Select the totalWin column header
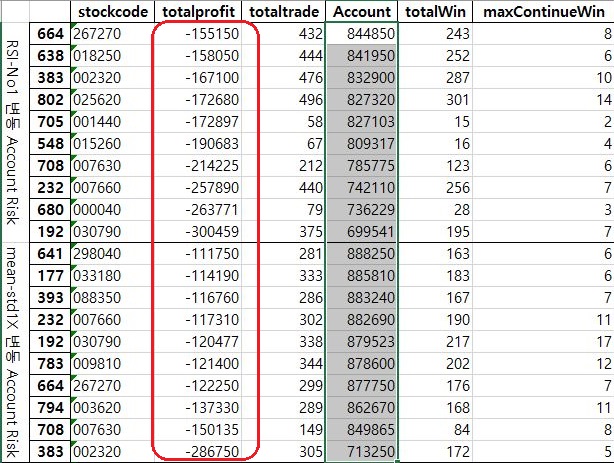This screenshot has width=614, height=463. tap(435, 11)
